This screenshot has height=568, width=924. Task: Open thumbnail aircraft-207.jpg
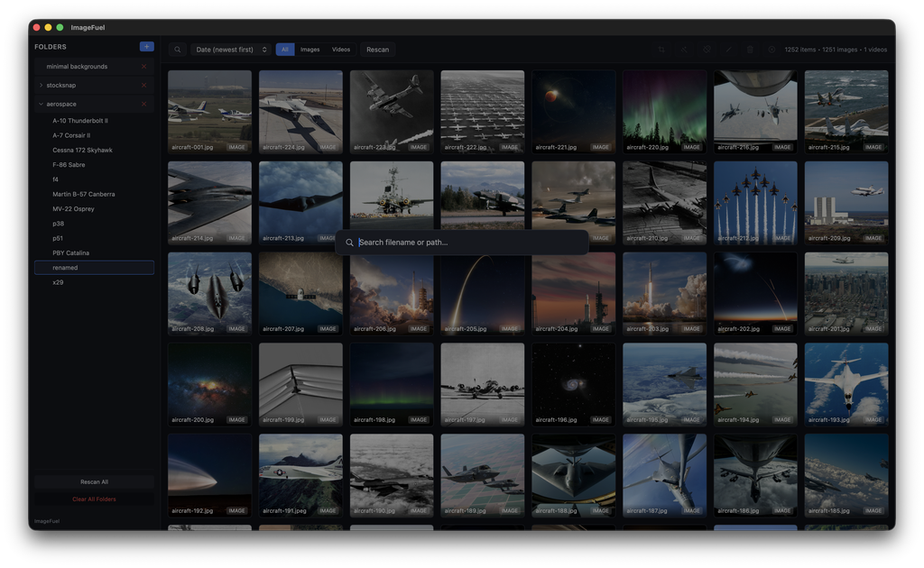pos(300,294)
